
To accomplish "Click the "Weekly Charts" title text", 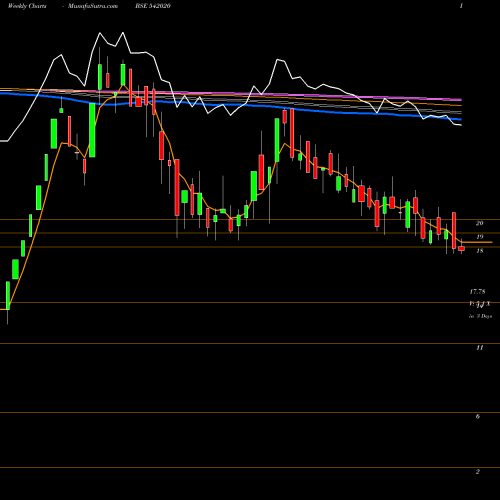I will tap(27, 6).
